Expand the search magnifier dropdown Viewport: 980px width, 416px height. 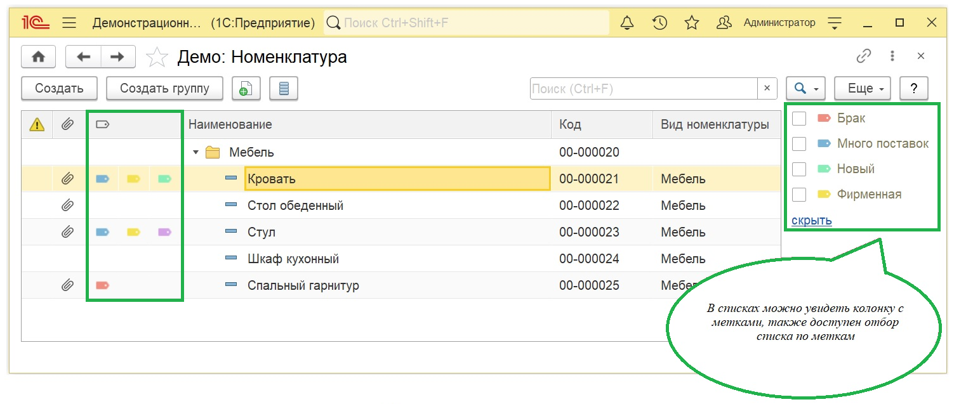click(805, 89)
